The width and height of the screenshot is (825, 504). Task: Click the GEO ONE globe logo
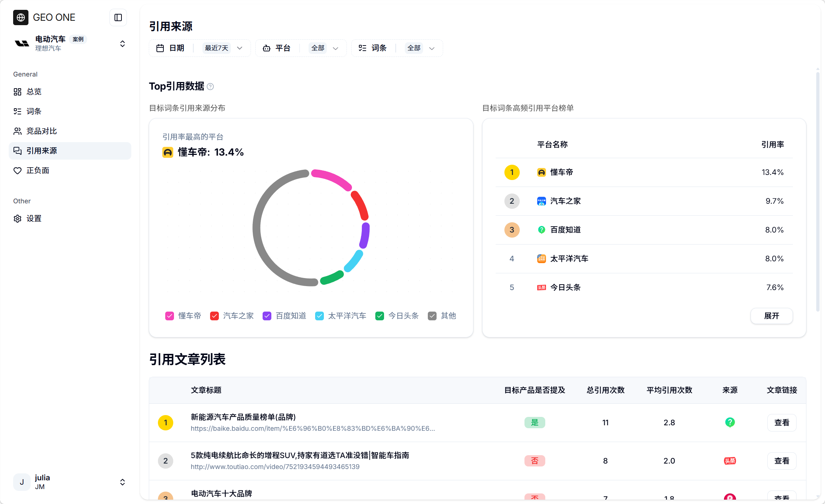[x=21, y=17]
